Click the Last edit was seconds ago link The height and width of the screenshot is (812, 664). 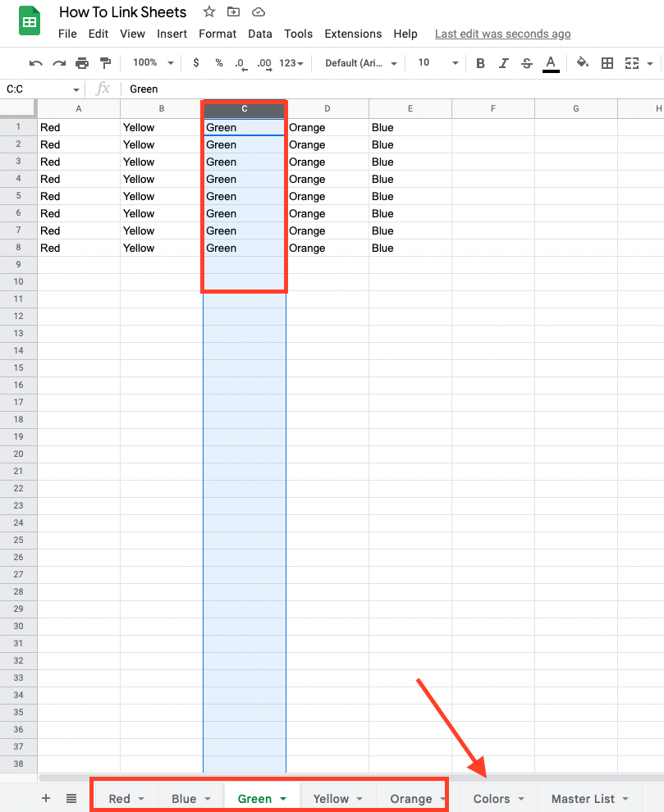(x=502, y=34)
